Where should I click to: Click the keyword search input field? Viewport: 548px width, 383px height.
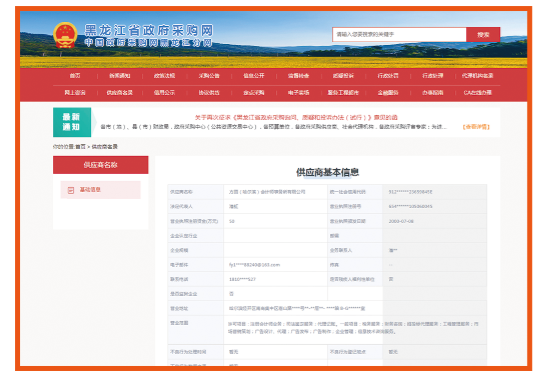[399, 35]
